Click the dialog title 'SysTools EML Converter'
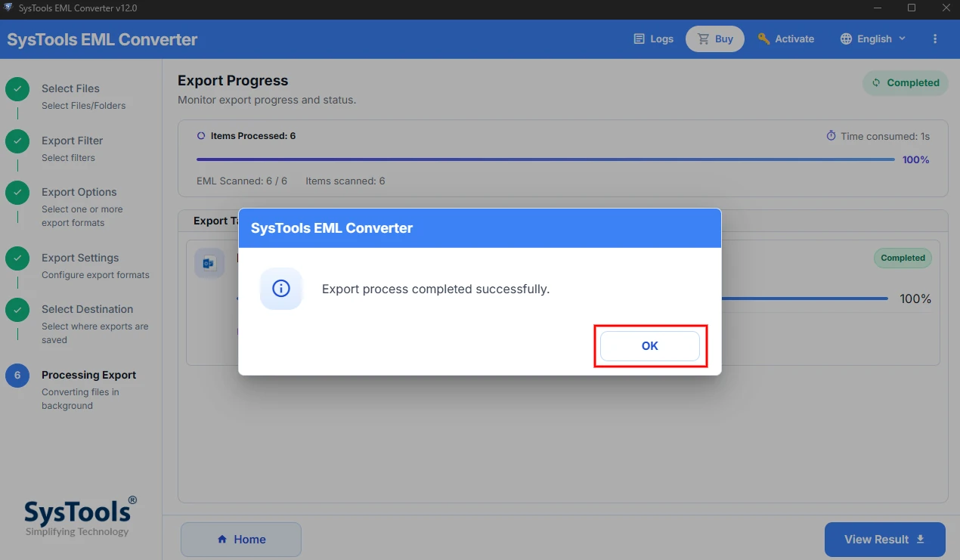 (x=332, y=228)
